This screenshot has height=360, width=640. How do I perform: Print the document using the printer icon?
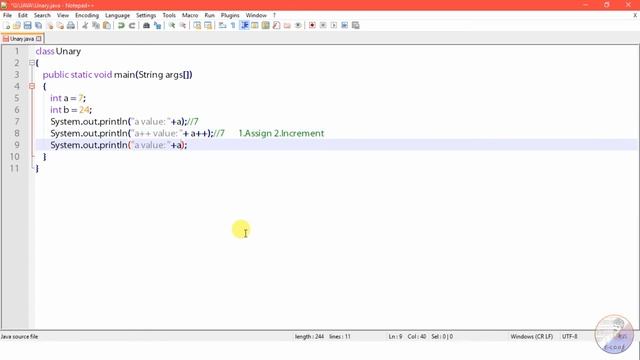pos(71,25)
